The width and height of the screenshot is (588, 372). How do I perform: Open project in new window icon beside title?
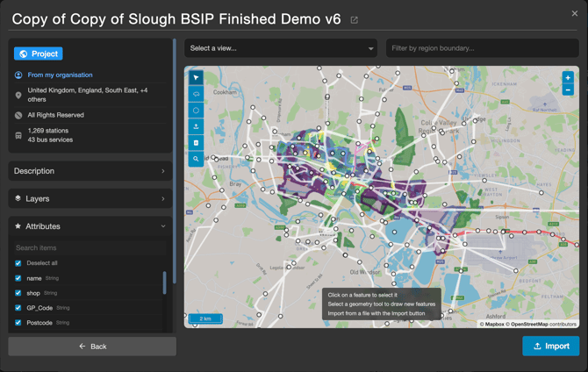point(354,20)
